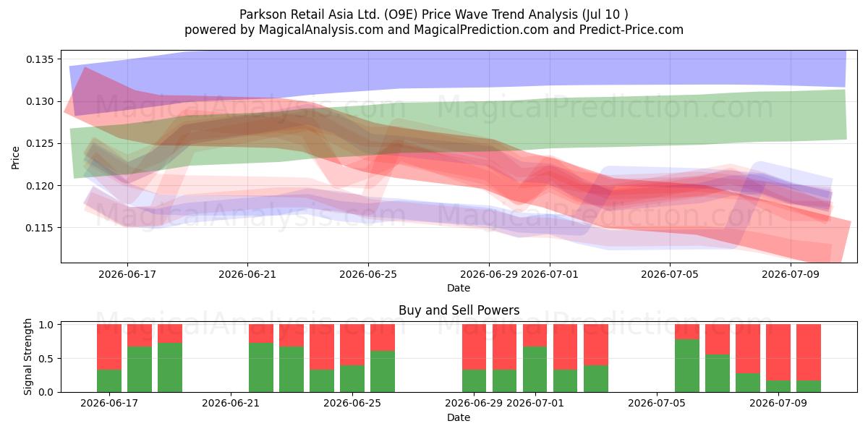Click 2026-06-29 on the Buy and Sell axis
Viewport: 868px width, 434px height.
474,404
